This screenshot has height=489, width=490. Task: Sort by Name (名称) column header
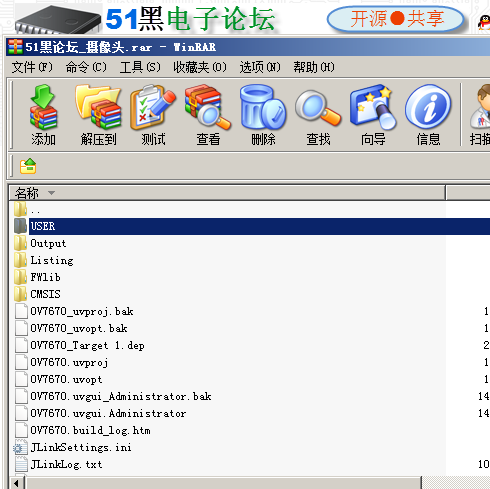pos(227,193)
